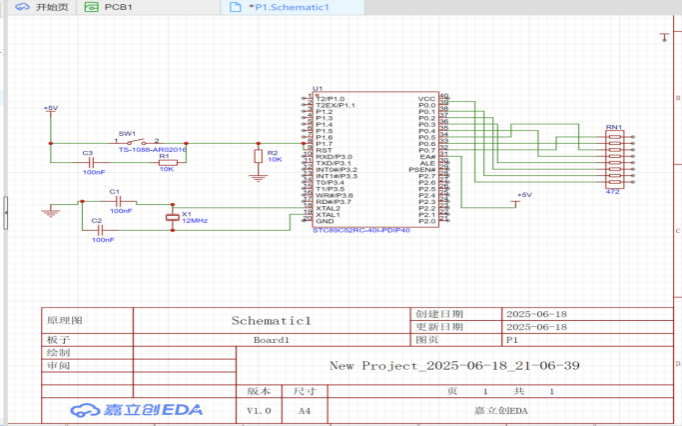
Task: Select the U1 microcontroller body
Action: (x=375, y=159)
